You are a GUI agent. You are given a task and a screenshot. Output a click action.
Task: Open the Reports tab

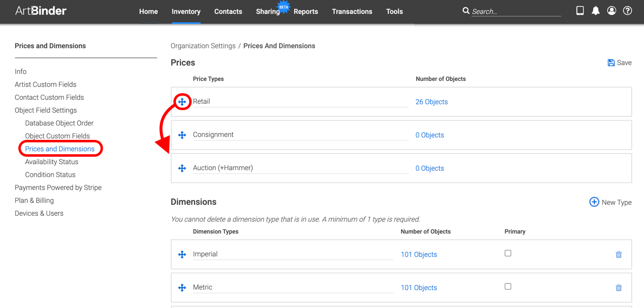[x=306, y=11]
